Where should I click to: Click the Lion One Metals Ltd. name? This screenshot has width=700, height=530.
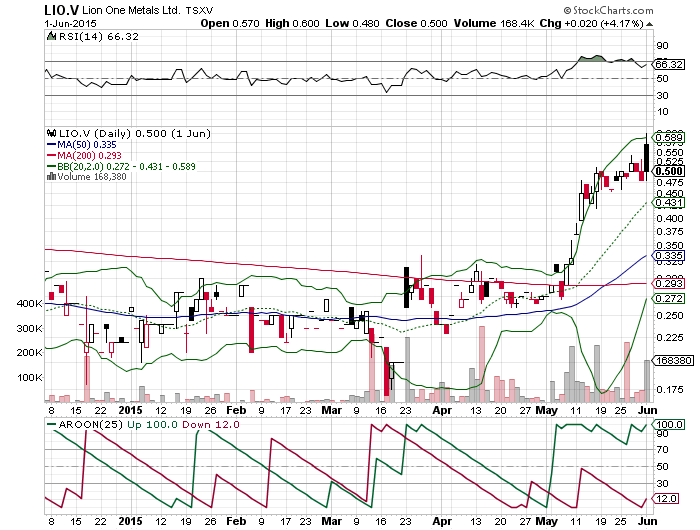point(131,10)
